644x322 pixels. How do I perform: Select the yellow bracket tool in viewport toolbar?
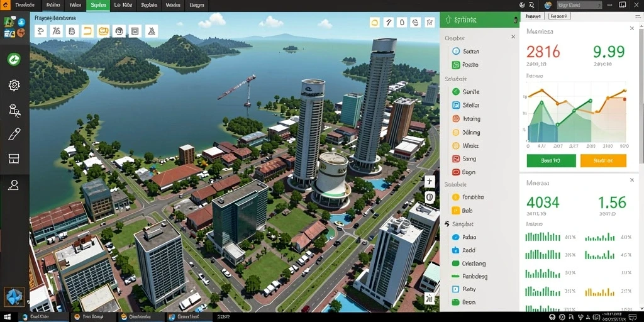pyautogui.click(x=87, y=31)
